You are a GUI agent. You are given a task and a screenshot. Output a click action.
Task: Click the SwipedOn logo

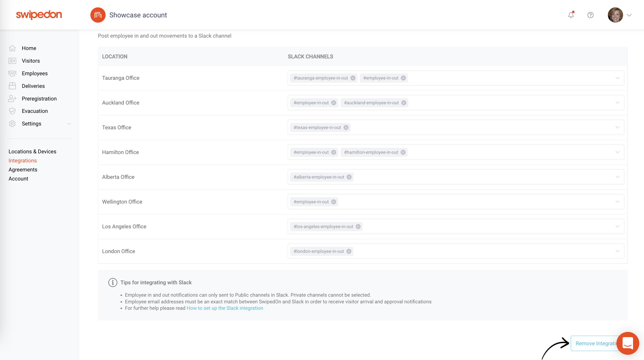pos(39,15)
